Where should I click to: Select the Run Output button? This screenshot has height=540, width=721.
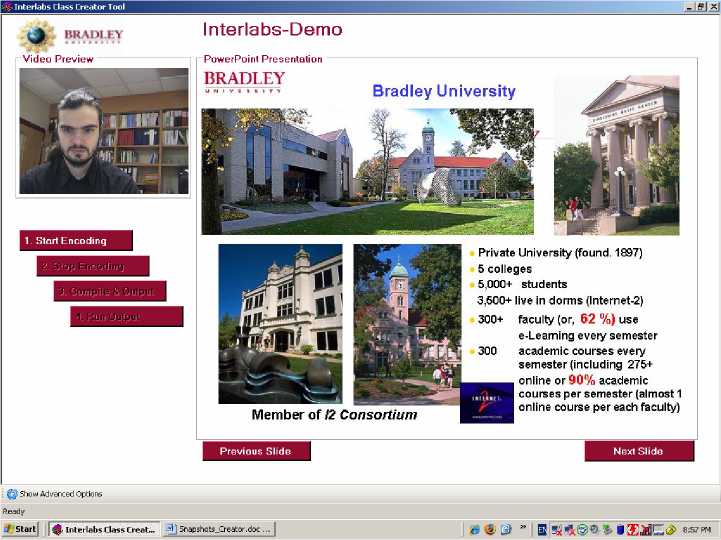point(127,316)
